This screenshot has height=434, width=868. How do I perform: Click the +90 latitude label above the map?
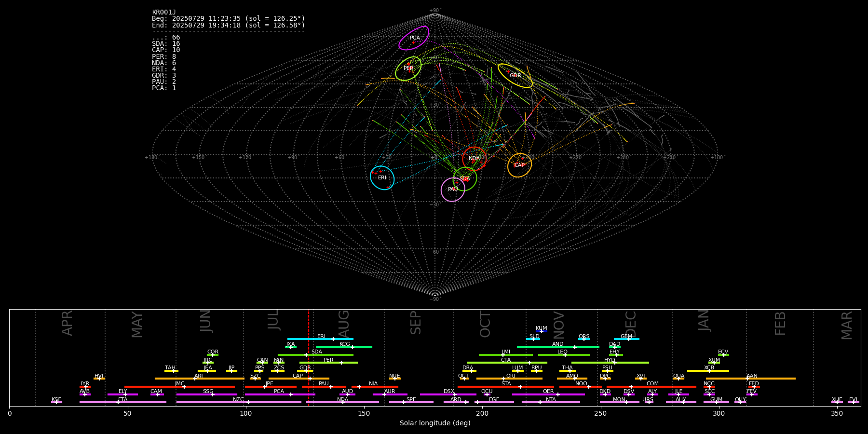pyautogui.click(x=435, y=11)
